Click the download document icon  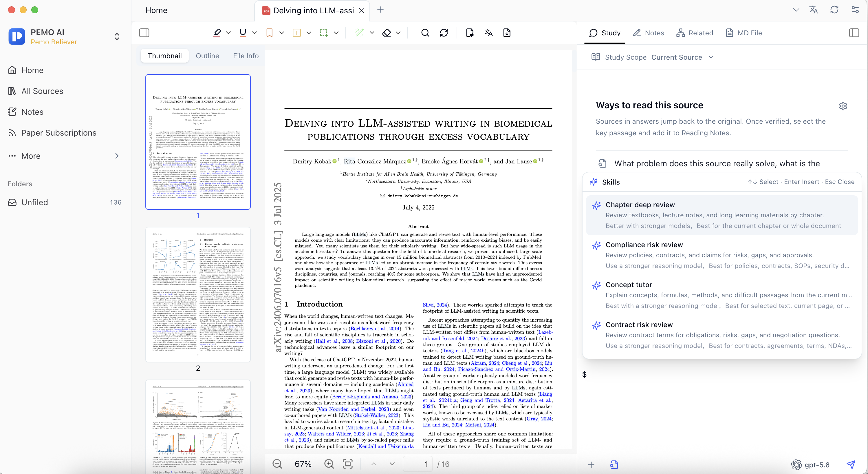[507, 33]
